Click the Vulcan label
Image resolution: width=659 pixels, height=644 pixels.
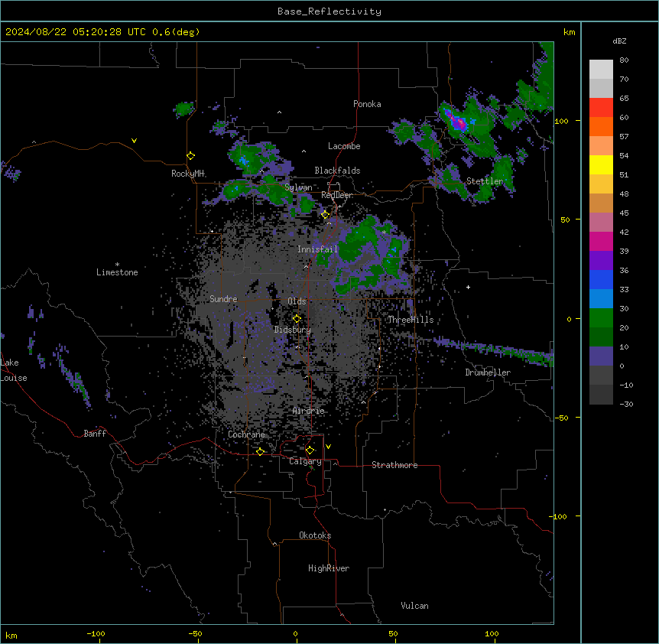[415, 606]
